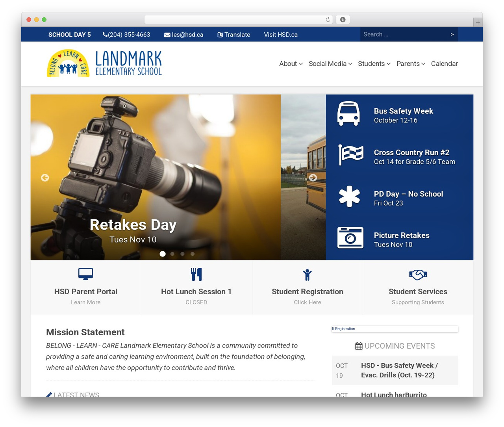
Task: Open Hot Lunch Session 1 title
Action: tap(196, 291)
